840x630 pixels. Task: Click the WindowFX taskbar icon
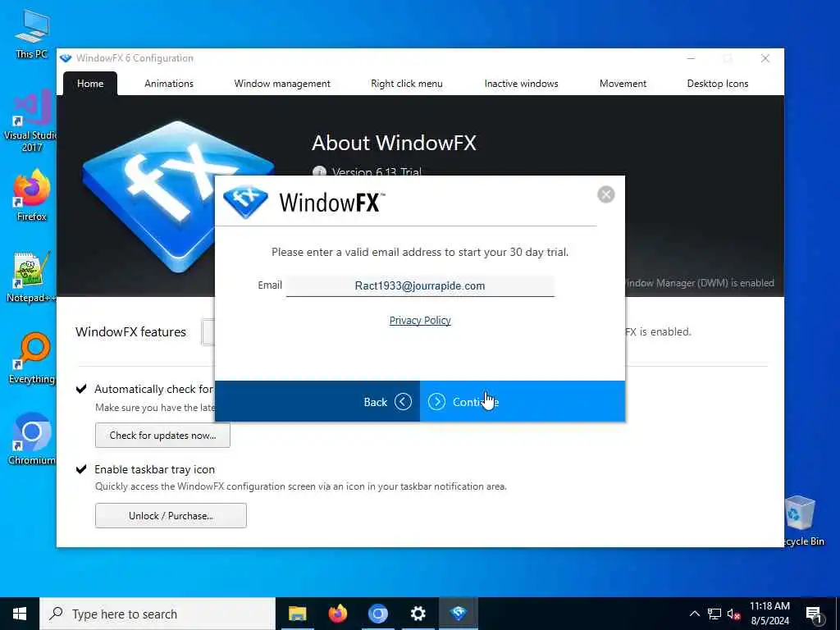tap(459, 614)
